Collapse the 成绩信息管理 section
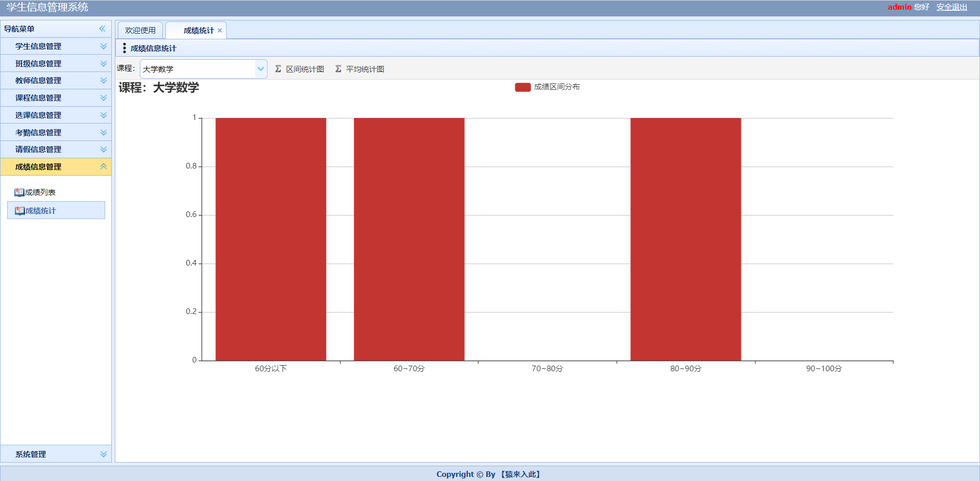 pyautogui.click(x=104, y=166)
